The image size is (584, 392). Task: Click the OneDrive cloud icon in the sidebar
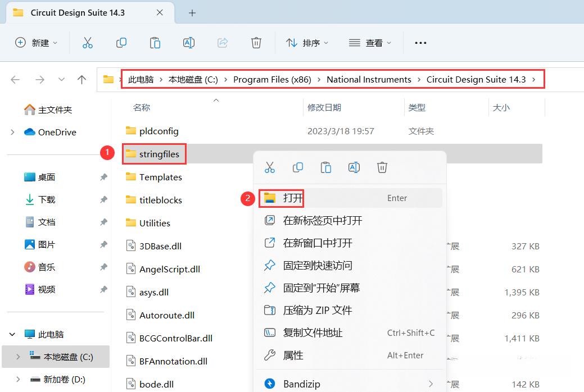click(x=29, y=132)
